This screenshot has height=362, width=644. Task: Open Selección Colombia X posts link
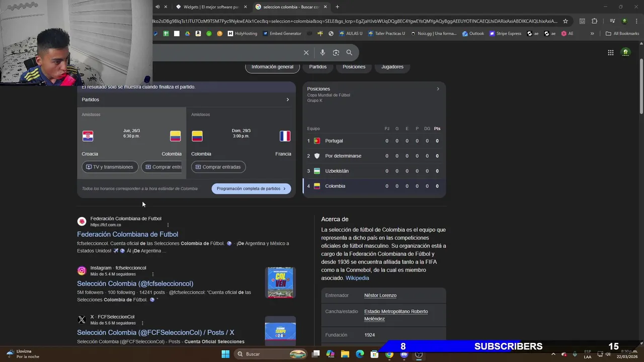coord(155,332)
